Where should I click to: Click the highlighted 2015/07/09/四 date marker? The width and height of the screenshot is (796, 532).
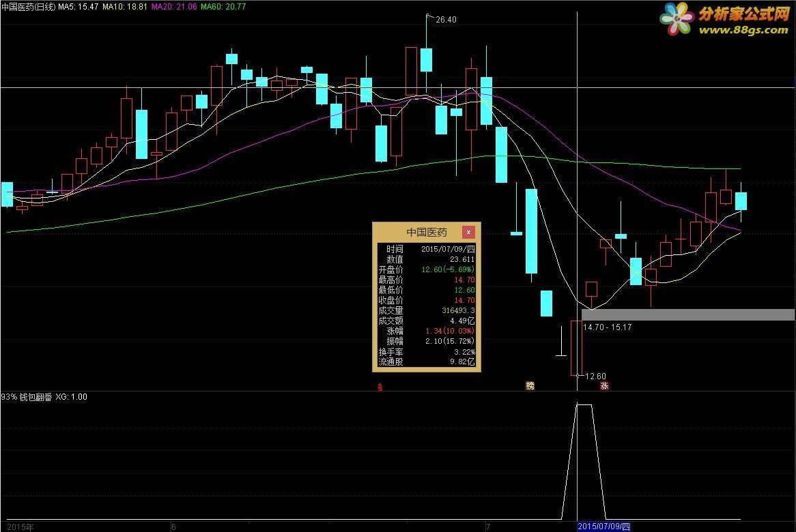pyautogui.click(x=603, y=527)
